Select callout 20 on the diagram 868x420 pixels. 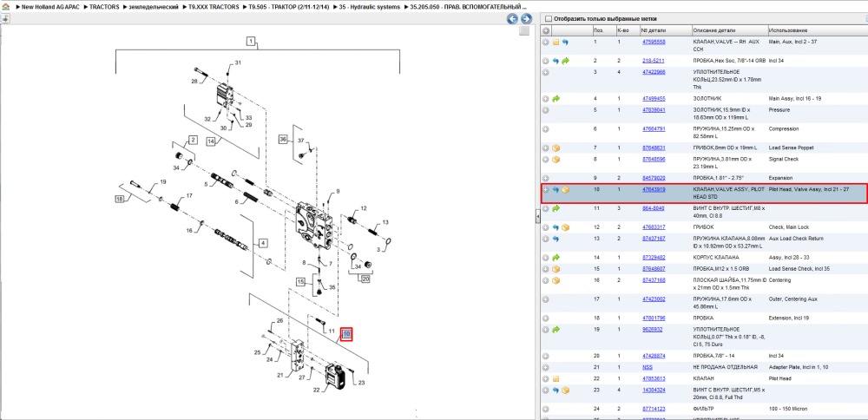coord(365,279)
